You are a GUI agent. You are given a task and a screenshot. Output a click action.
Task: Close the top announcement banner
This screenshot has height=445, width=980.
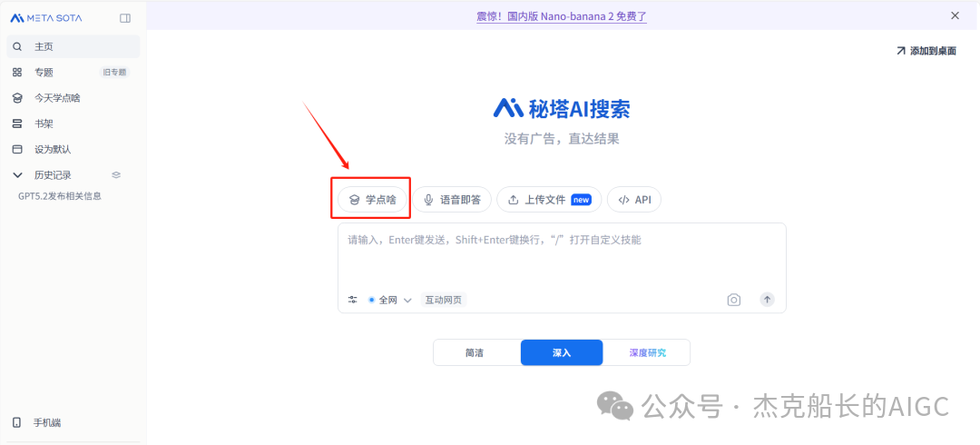click(x=955, y=15)
